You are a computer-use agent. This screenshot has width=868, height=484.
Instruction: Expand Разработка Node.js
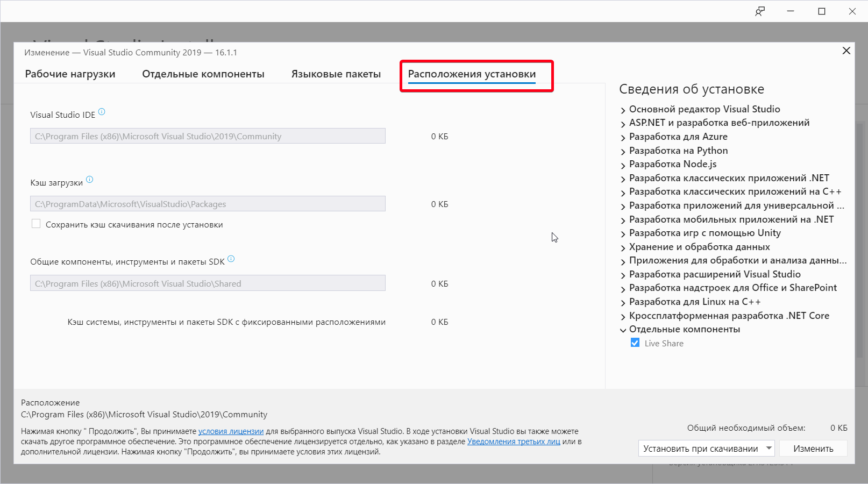(623, 165)
